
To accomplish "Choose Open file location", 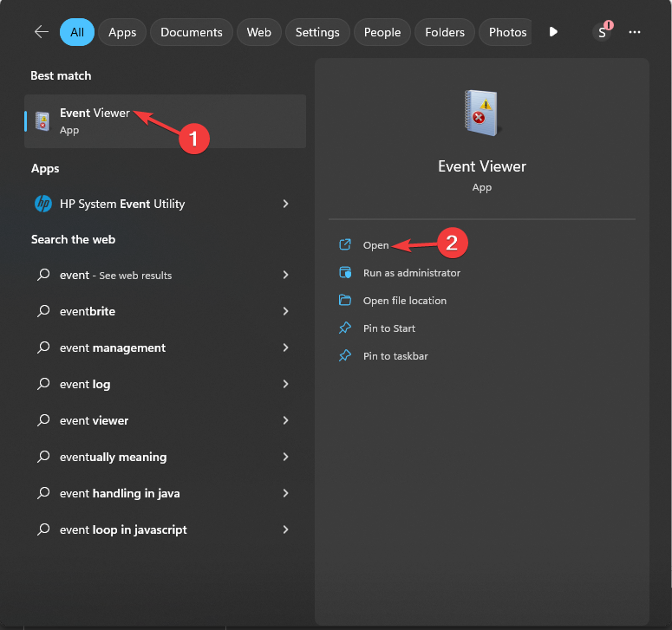I will pos(405,301).
